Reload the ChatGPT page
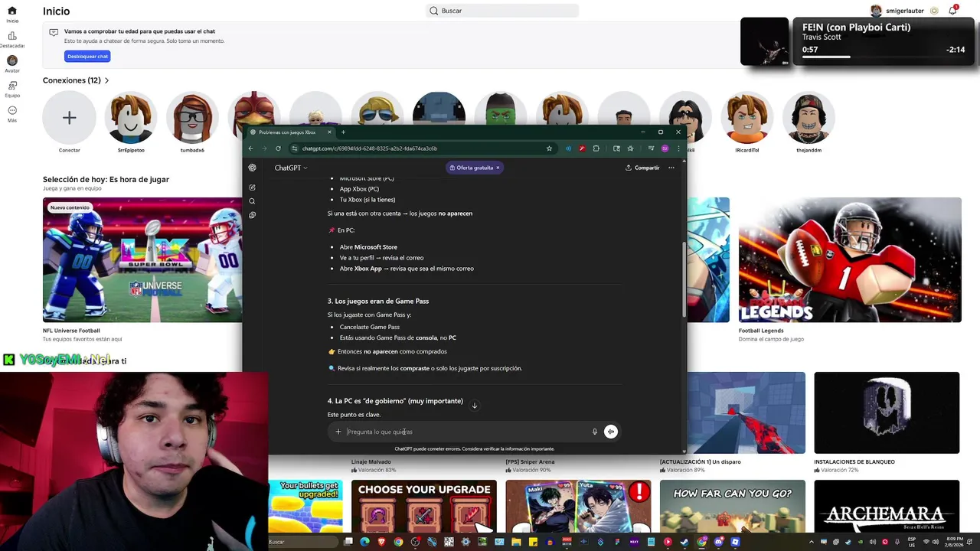This screenshot has height=551, width=980. [x=278, y=148]
